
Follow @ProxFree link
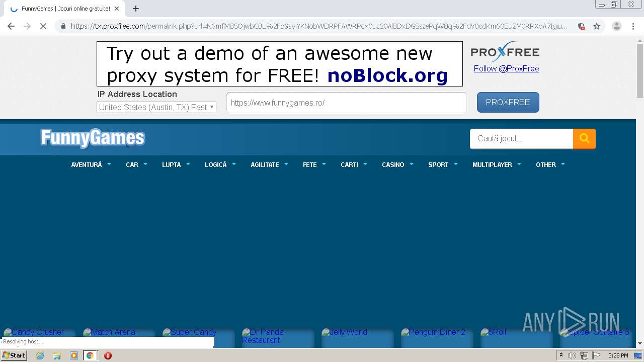(506, 68)
